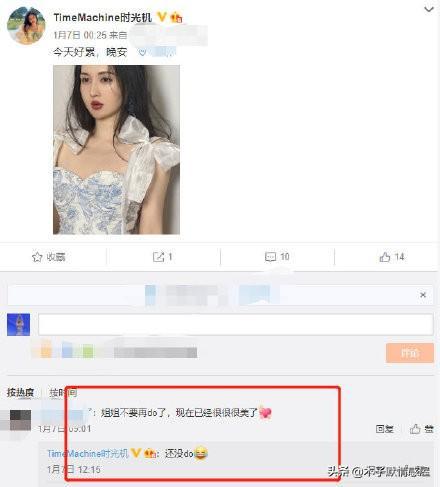Screen dimensions: 440x487
Task: Open the post options chevron at top right
Action: click(x=428, y=9)
